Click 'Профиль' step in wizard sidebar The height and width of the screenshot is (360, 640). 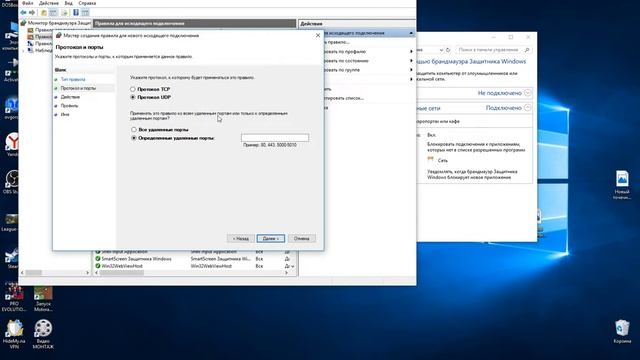69,106
